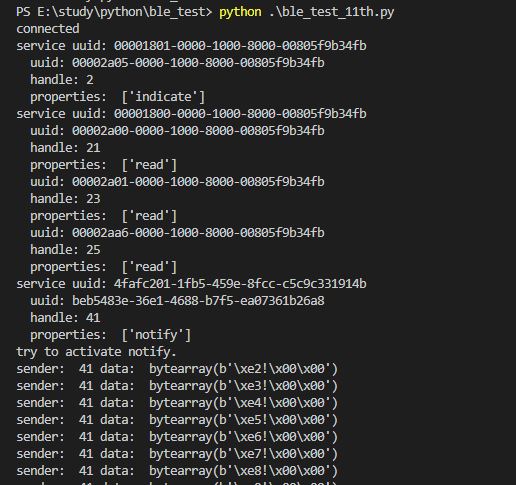Viewport: 516px width, 485px height.
Task: Click uuid 00002aa6 characteristic line
Action: coord(177,233)
